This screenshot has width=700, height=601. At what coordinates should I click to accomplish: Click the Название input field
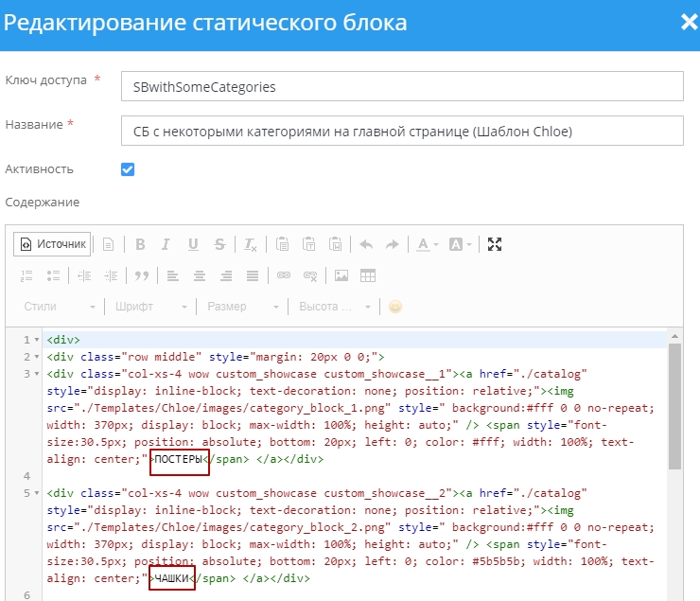click(402, 131)
